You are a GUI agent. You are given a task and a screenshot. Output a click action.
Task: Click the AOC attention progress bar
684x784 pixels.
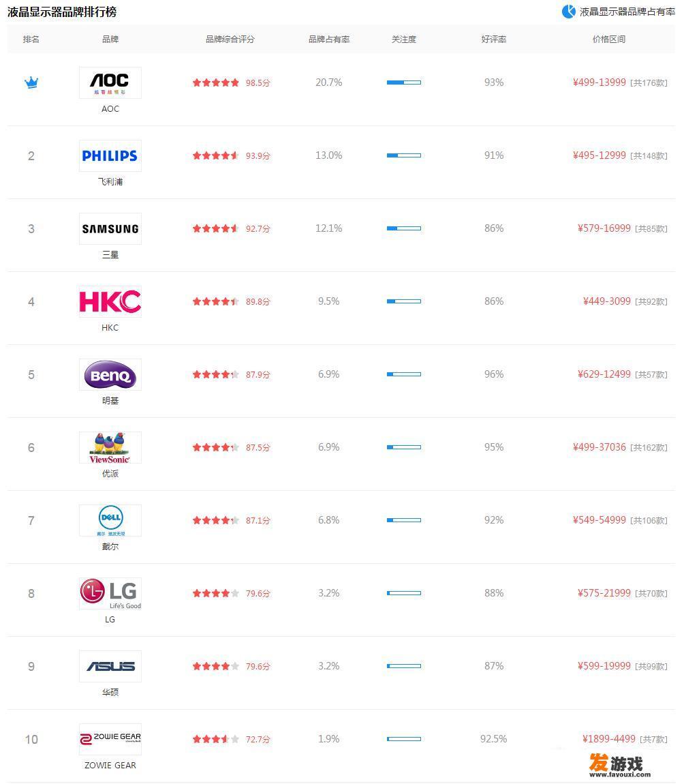tap(404, 82)
